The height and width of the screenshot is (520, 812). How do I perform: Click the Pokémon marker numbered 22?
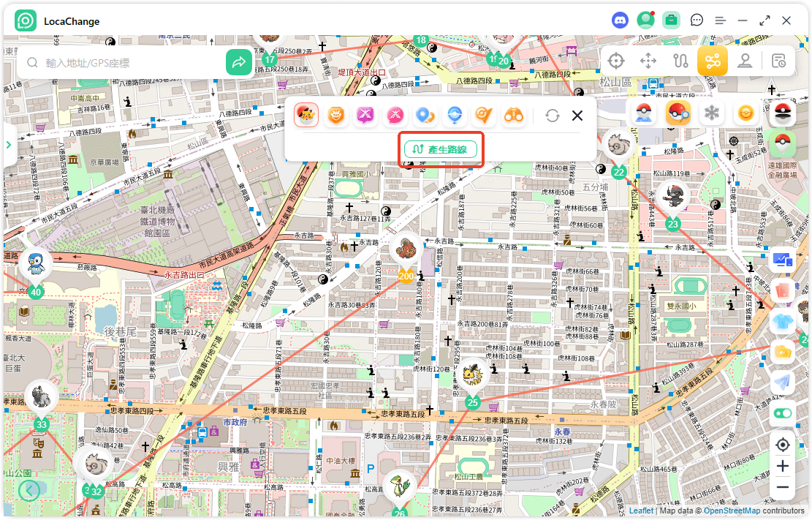coord(619,153)
